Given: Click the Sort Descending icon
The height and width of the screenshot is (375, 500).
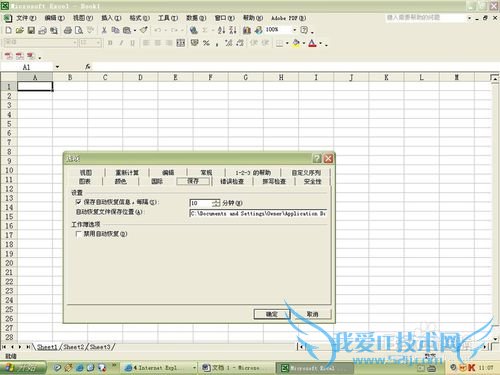Looking at the screenshot, I should click(x=233, y=30).
